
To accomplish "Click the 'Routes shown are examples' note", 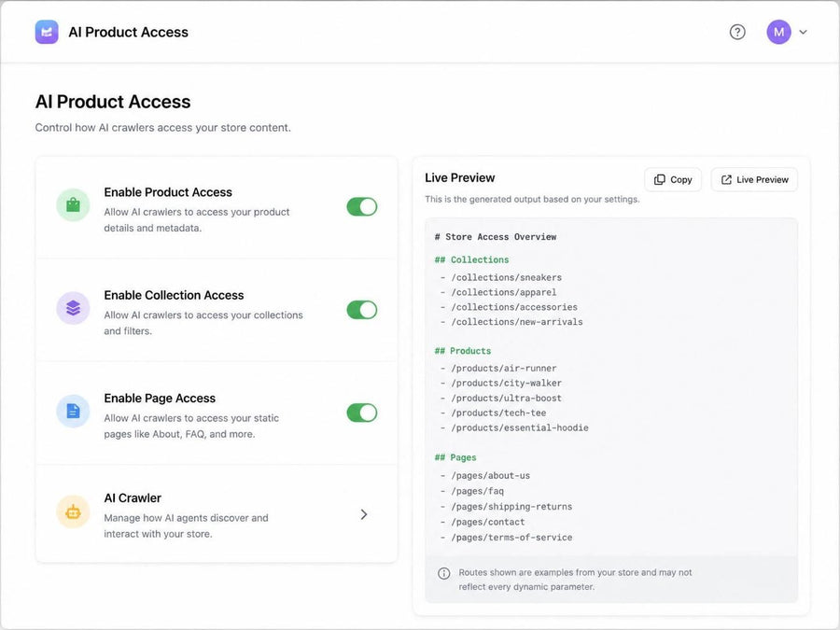I will click(x=575, y=580).
